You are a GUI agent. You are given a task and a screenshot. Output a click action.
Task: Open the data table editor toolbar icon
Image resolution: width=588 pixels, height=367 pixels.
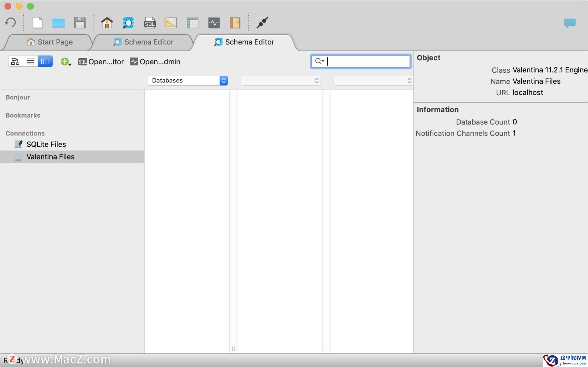192,22
